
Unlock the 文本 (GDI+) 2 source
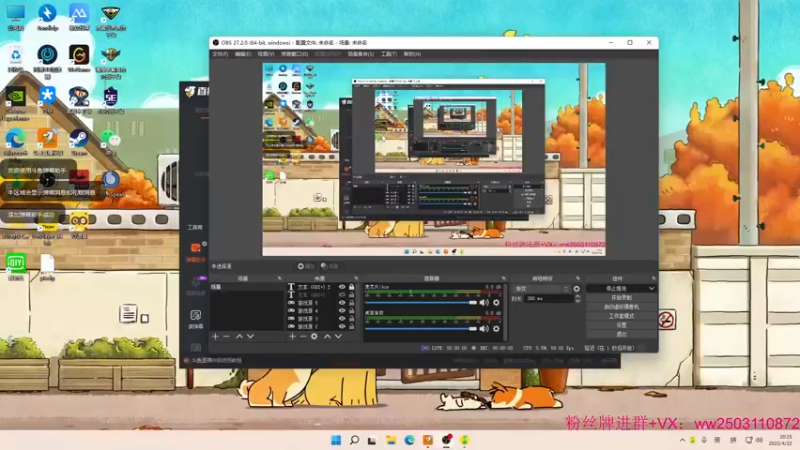tap(352, 287)
